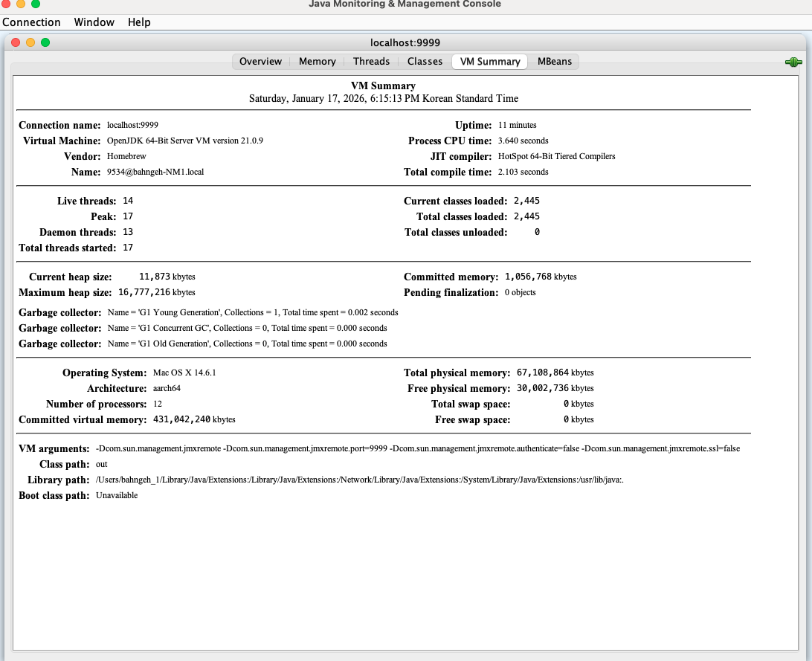Click the total physical memory 67,108,864 kbytes
The width and height of the screenshot is (812, 661).
click(x=555, y=373)
